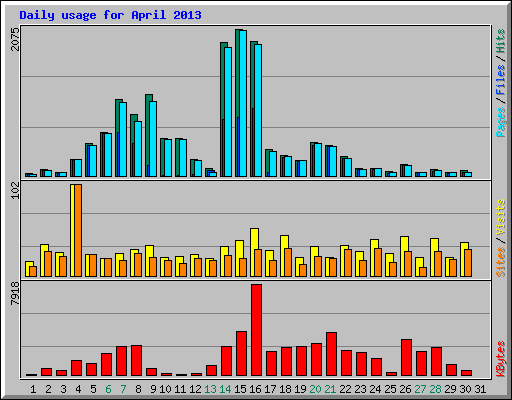Click green weekend day label 28
The image size is (512, 400).
click(x=435, y=389)
